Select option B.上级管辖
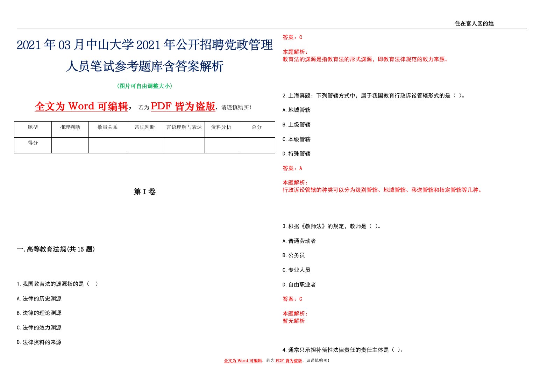This screenshot has height=392, width=555. tap(297, 125)
